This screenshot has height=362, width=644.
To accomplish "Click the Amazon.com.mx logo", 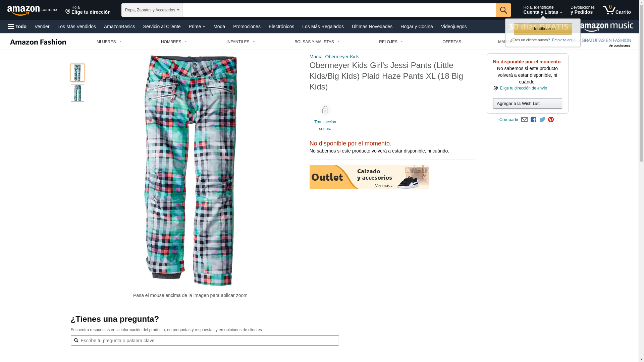I will click(32, 10).
